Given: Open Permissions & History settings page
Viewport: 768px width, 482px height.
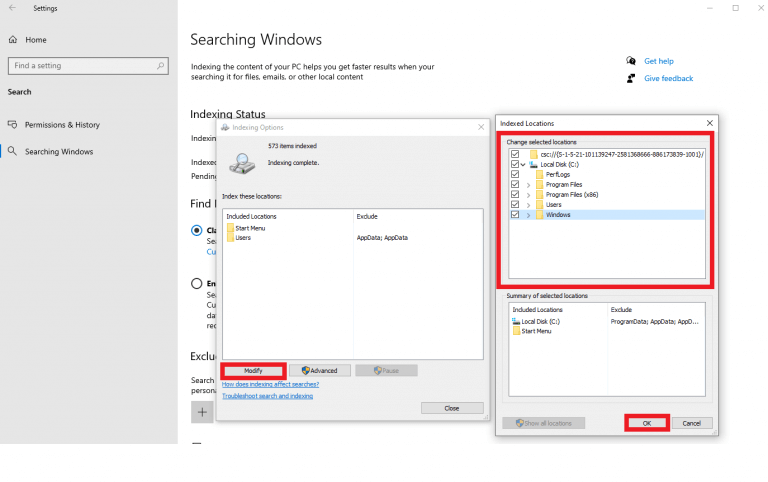Looking at the screenshot, I should (62, 125).
